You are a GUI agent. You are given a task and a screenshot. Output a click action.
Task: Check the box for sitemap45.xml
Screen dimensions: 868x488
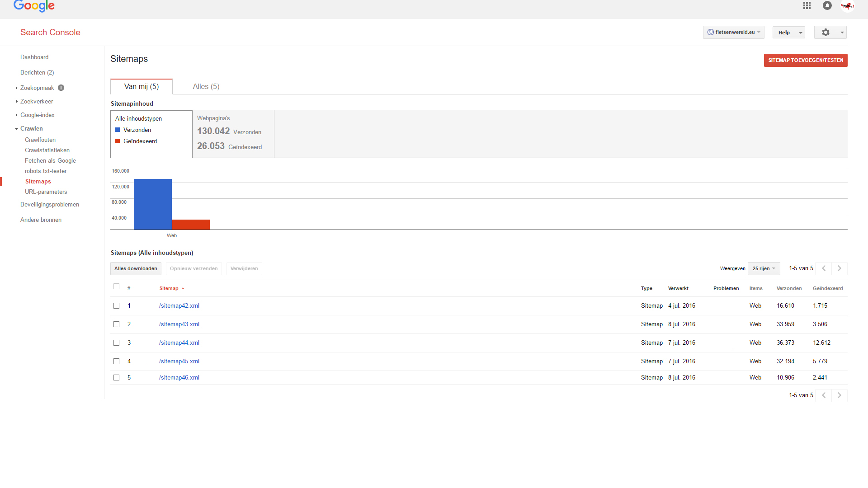tap(116, 361)
